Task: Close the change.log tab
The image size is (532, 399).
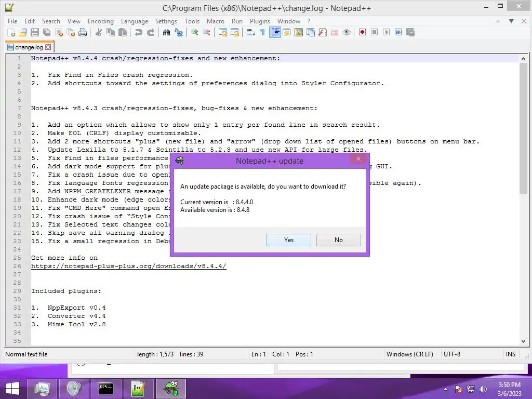Action: click(48, 47)
